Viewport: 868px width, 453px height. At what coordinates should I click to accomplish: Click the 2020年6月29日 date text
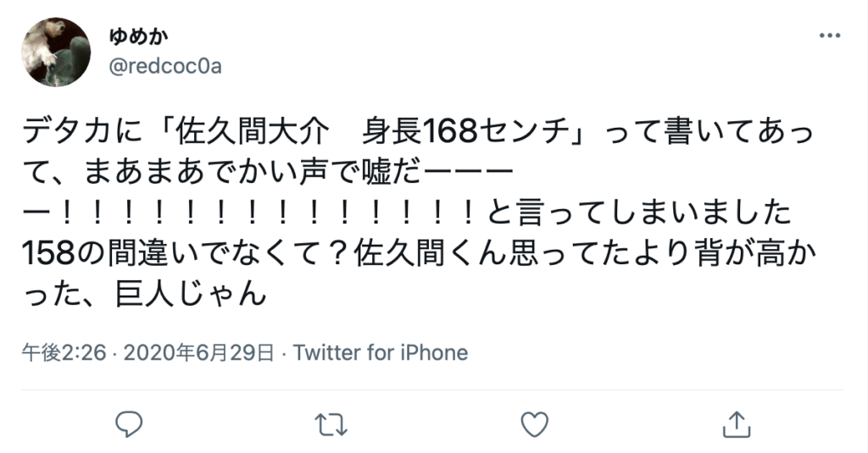click(x=198, y=352)
